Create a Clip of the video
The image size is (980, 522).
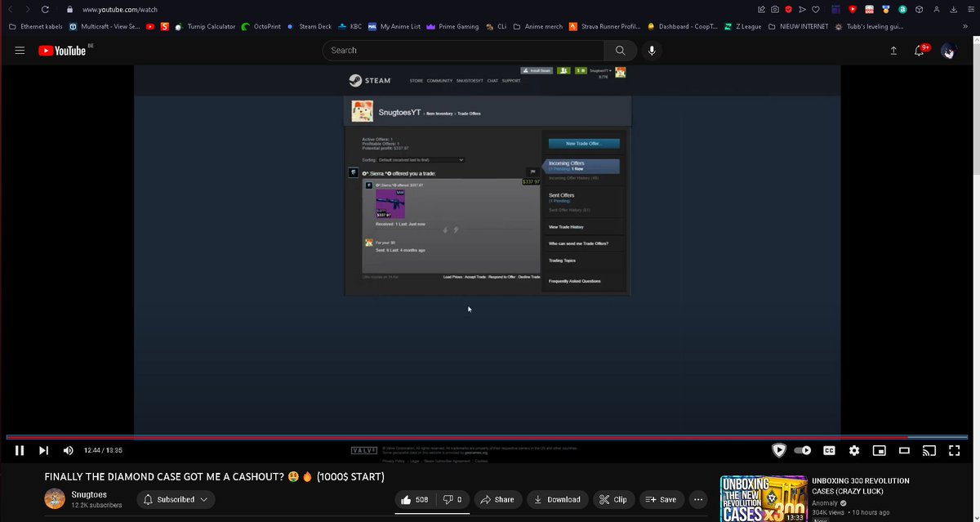612,499
